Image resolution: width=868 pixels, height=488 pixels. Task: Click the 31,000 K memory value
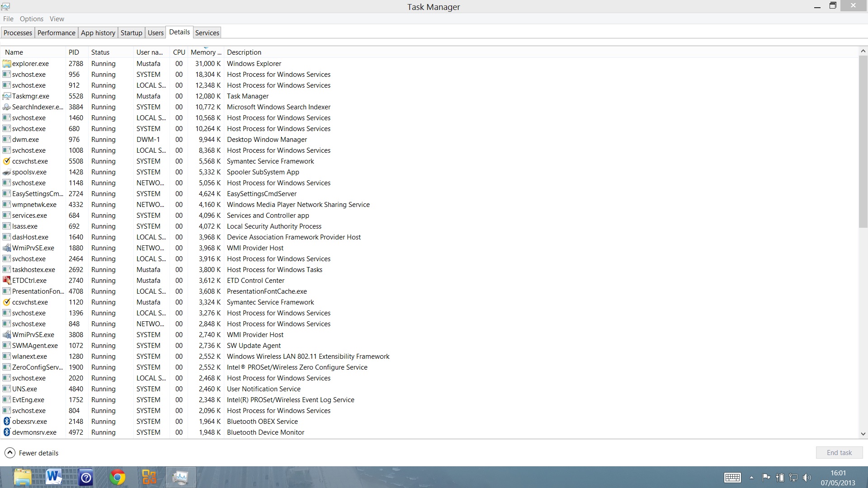click(x=208, y=64)
